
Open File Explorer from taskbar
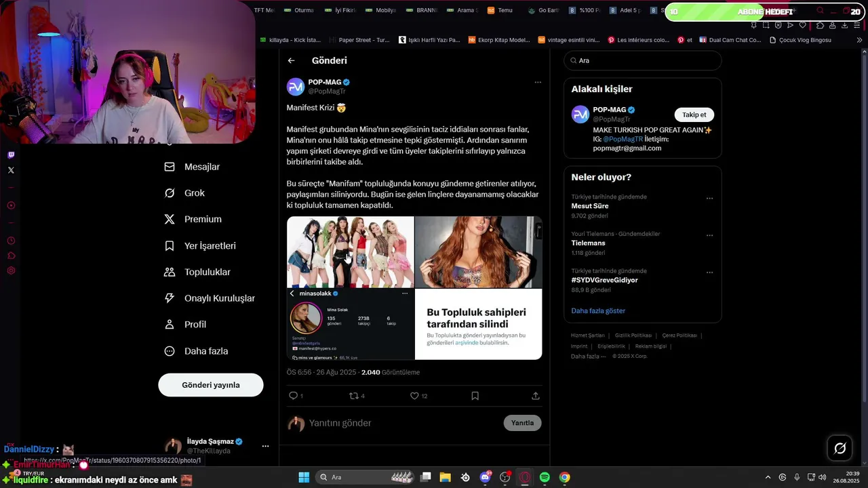[x=446, y=477]
